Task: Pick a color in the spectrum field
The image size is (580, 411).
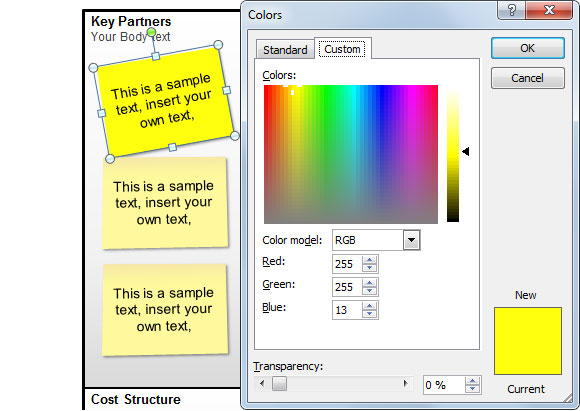Action: [351, 154]
